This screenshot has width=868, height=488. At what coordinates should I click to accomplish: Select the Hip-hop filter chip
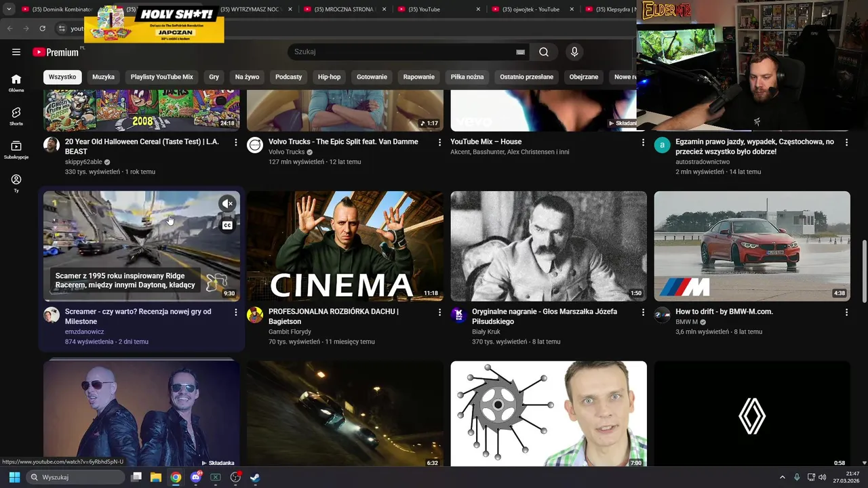(x=330, y=77)
